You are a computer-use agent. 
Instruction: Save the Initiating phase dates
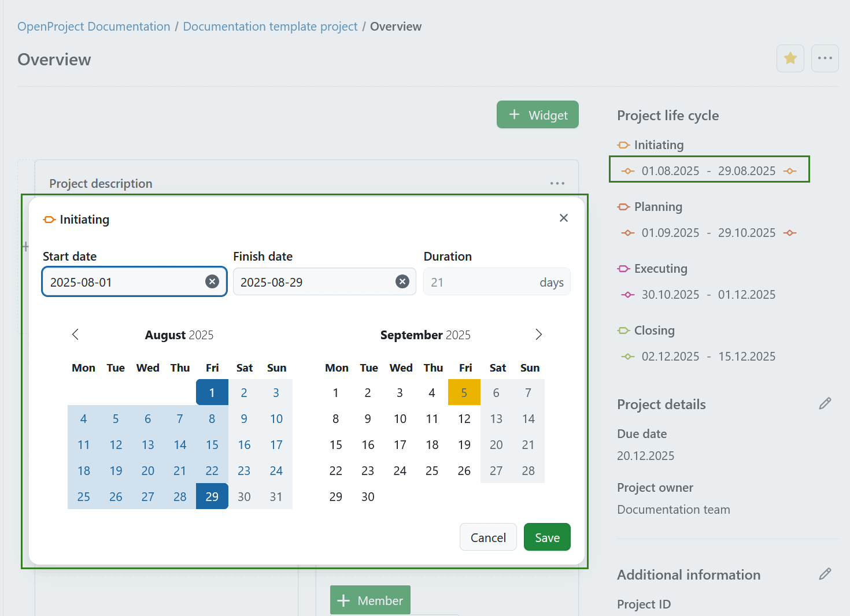click(x=546, y=537)
